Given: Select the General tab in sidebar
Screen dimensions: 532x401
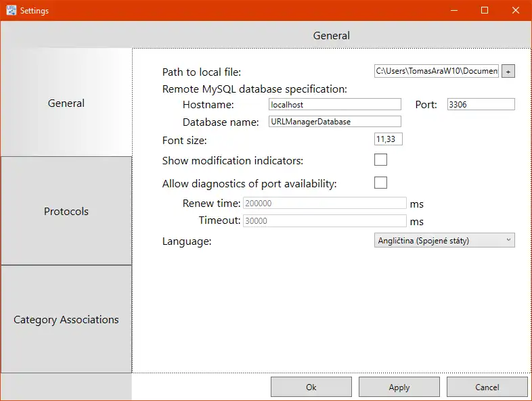Looking at the screenshot, I should click(66, 102).
